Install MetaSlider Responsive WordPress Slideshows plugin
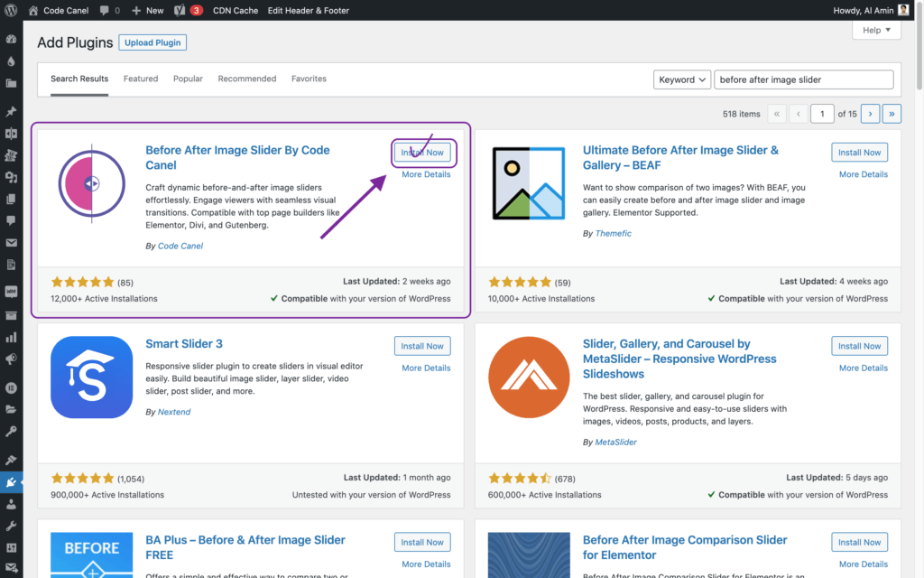The height and width of the screenshot is (578, 924). click(860, 346)
